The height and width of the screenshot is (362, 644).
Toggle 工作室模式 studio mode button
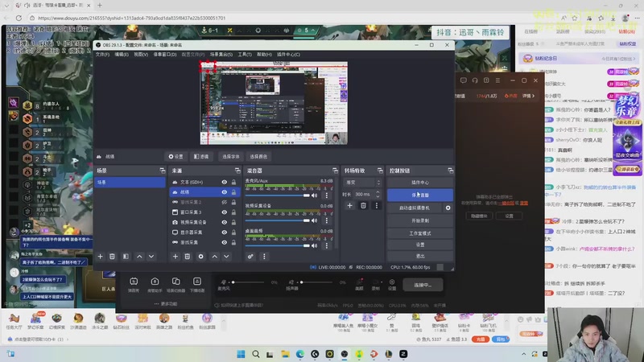420,233
